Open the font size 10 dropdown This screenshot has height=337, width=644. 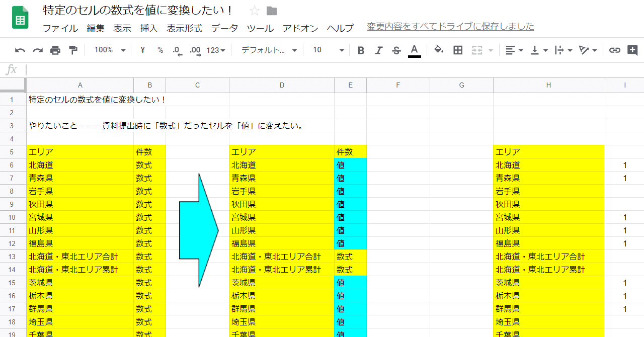328,50
